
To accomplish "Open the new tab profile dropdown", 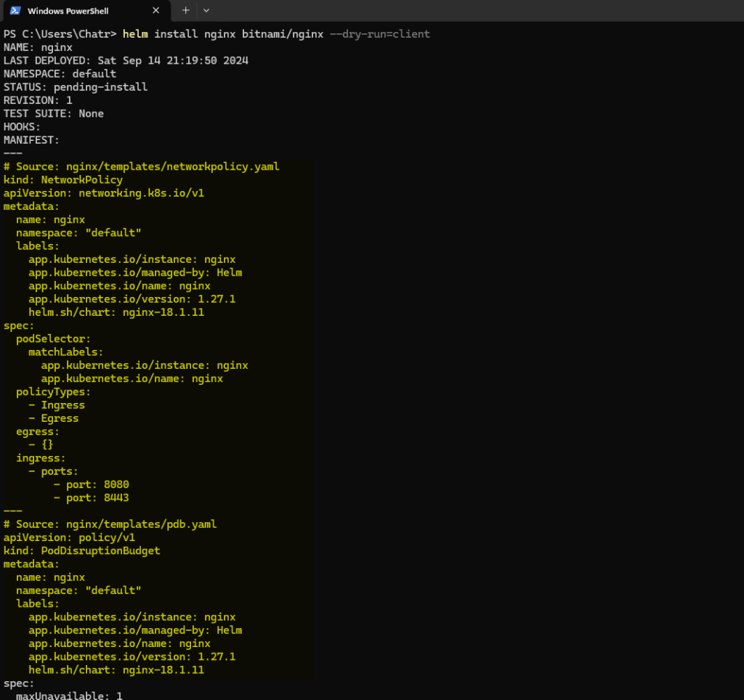I will (206, 10).
